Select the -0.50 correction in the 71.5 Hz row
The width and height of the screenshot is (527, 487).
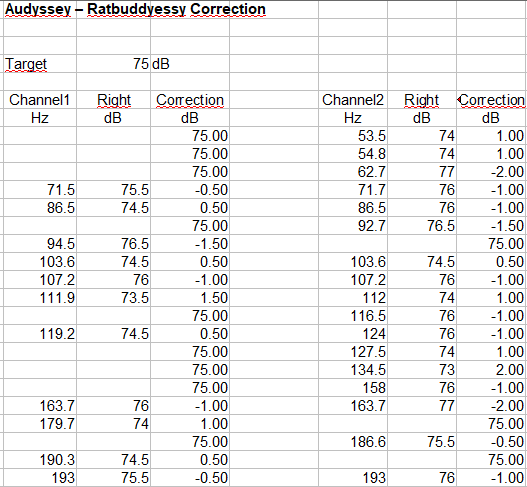pos(190,190)
